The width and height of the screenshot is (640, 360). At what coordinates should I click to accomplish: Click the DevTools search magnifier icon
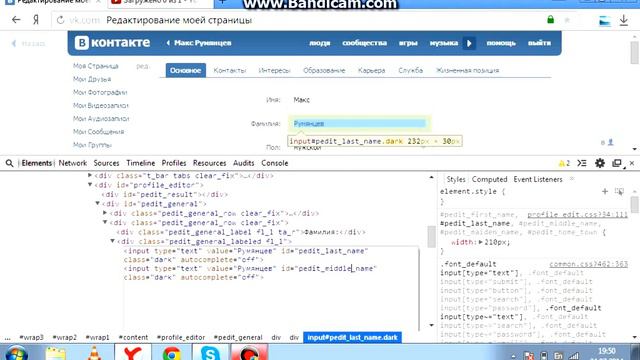click(9, 163)
